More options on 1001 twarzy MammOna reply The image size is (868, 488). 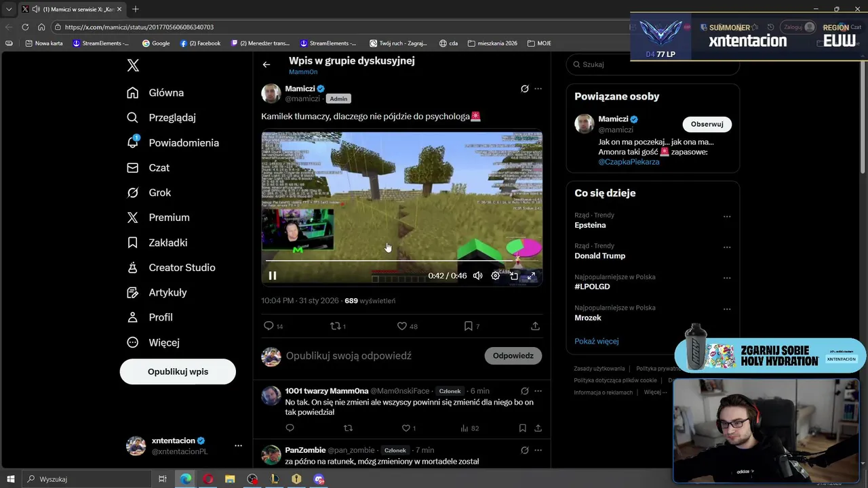(x=538, y=391)
